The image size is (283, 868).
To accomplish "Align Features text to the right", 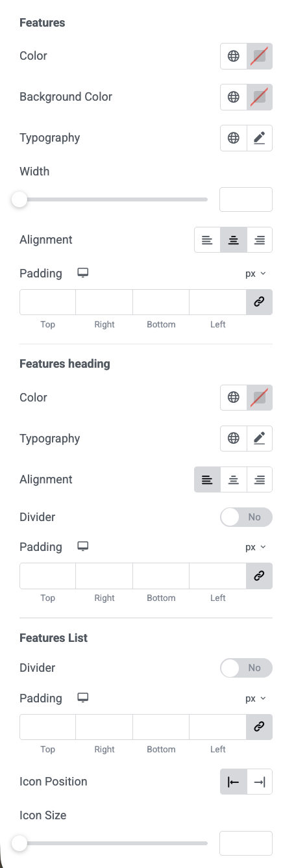I will point(260,240).
